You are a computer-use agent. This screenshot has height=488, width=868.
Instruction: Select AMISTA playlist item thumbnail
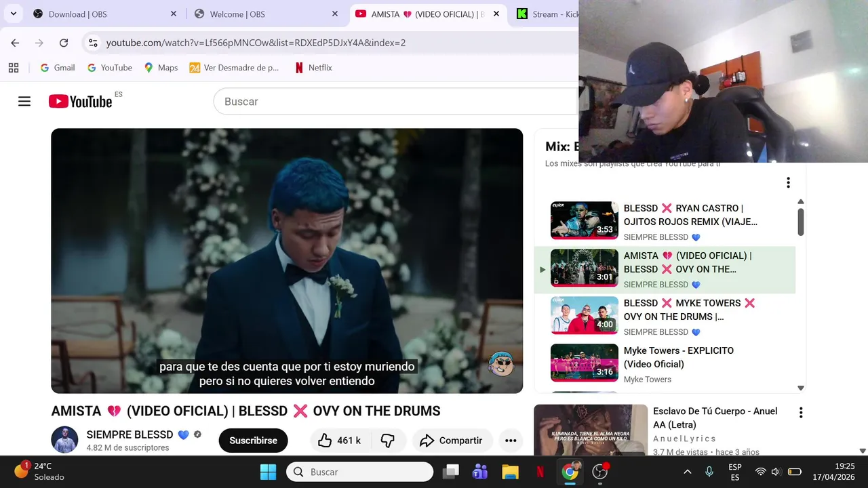pos(584,268)
